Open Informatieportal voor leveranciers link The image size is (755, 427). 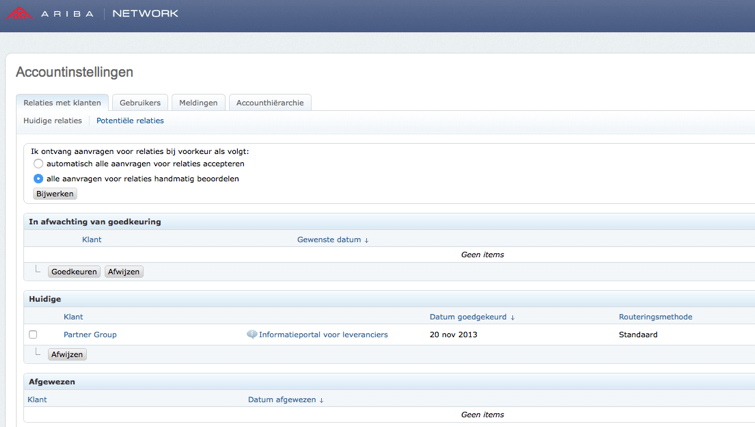point(323,335)
